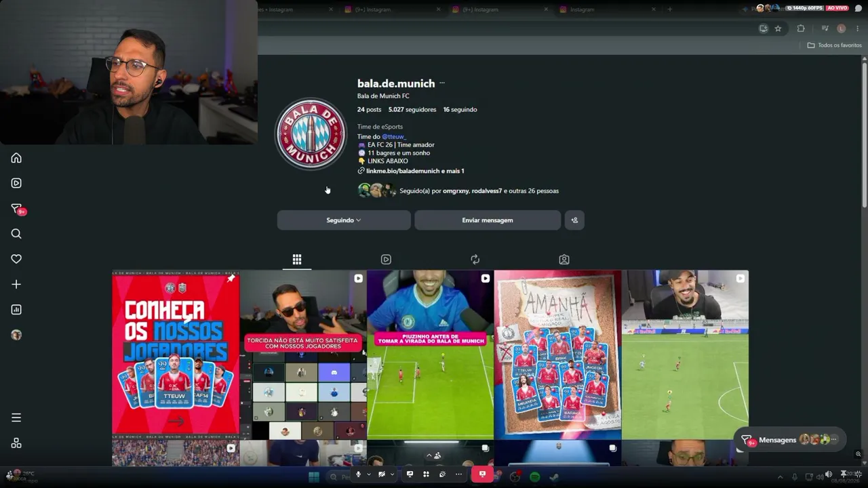Bookmark this page with the star icon
The width and height of the screenshot is (868, 488).
click(778, 28)
